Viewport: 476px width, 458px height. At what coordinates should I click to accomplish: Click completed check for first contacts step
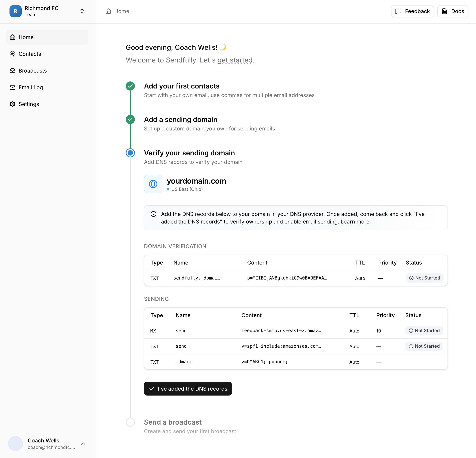tap(130, 86)
